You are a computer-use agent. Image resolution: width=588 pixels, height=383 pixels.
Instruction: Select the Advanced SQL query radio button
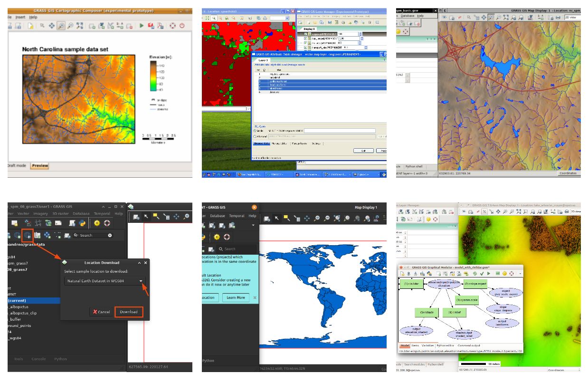pos(255,136)
